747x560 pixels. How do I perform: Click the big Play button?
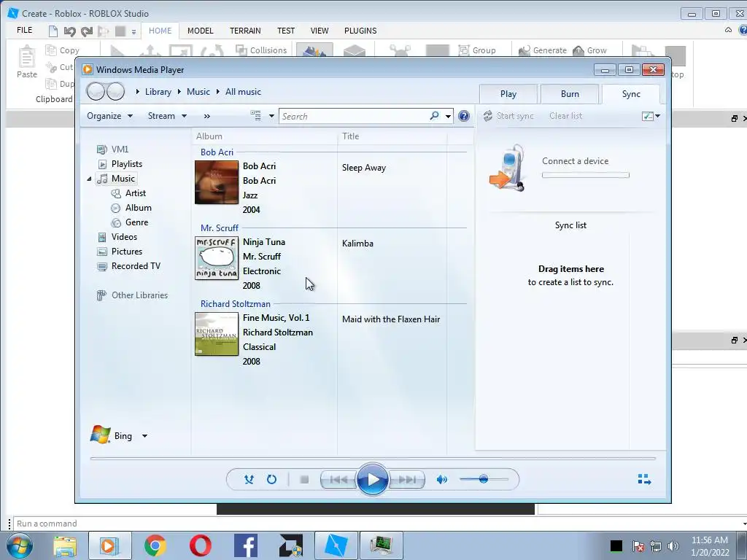[372, 479]
